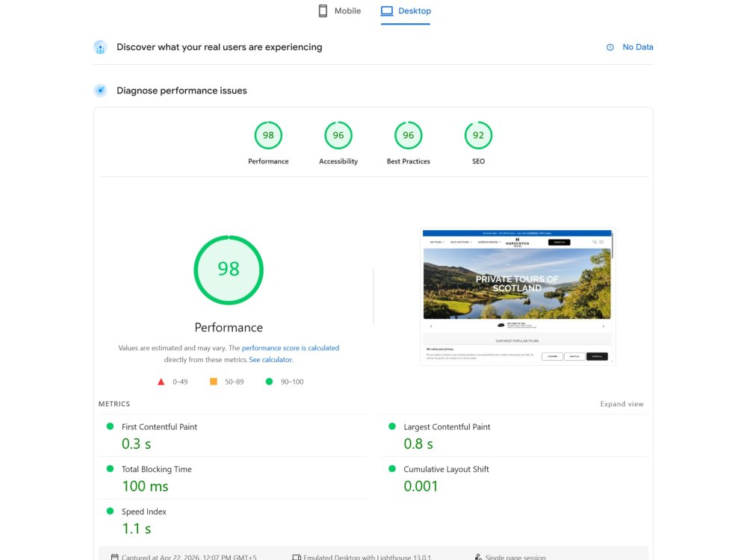This screenshot has height=560, width=747.
Task: Click the orange square 50–89 legend icon
Action: (214, 382)
